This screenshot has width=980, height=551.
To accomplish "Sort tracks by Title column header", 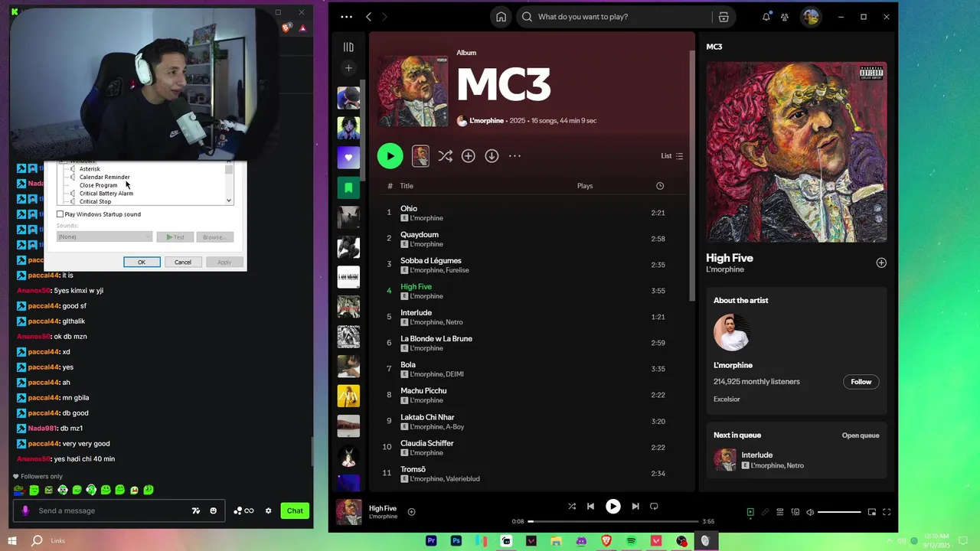I will 407,186.
